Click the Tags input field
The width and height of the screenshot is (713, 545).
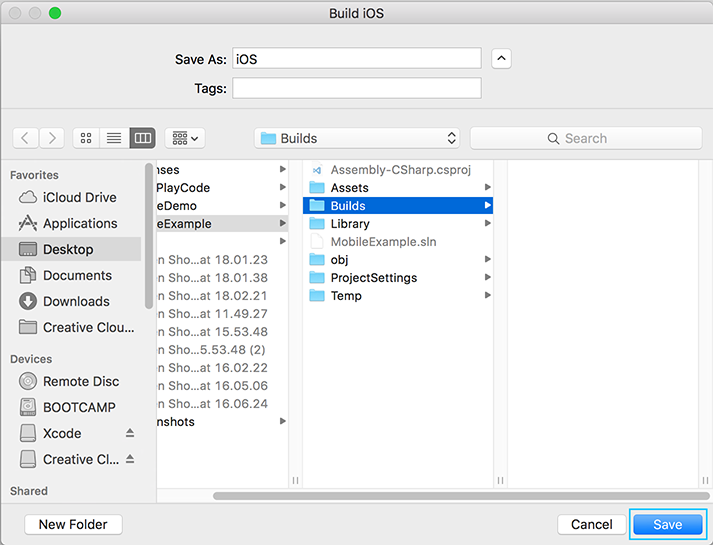point(357,88)
